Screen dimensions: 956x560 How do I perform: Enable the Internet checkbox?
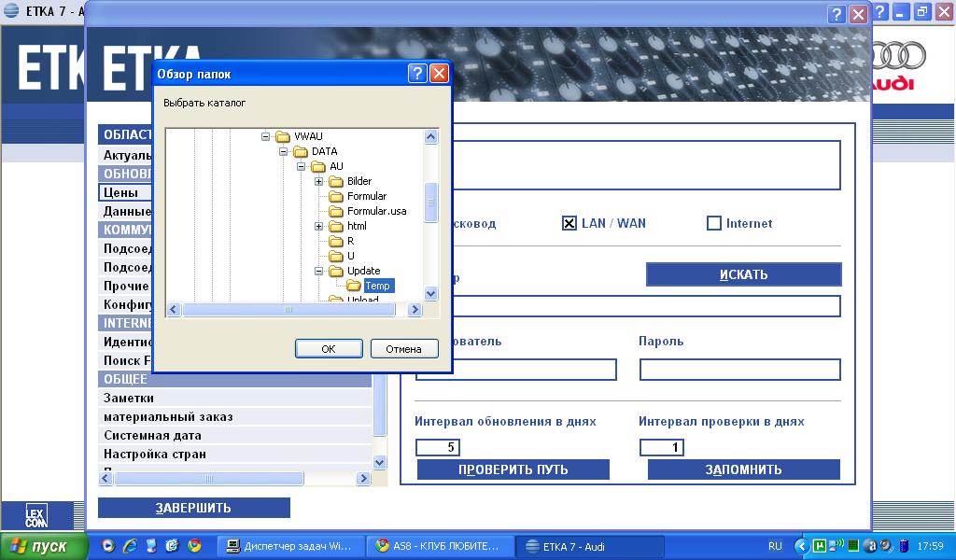tap(714, 223)
